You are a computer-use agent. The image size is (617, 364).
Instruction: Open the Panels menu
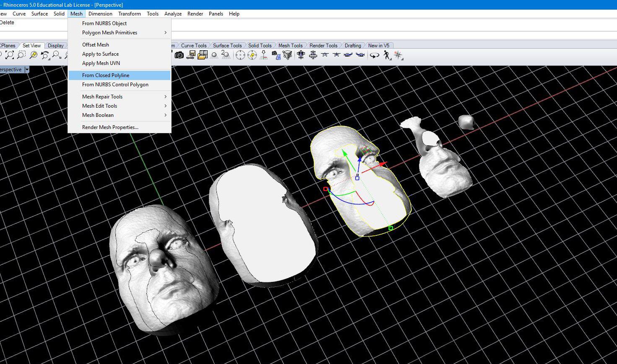(216, 14)
